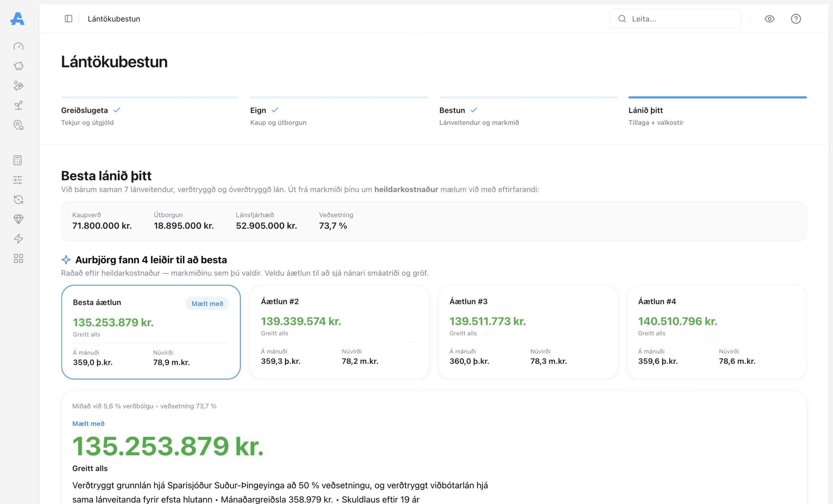Open the grid apps sidebar icon
Screen dimensions: 833x504
pos(18,258)
